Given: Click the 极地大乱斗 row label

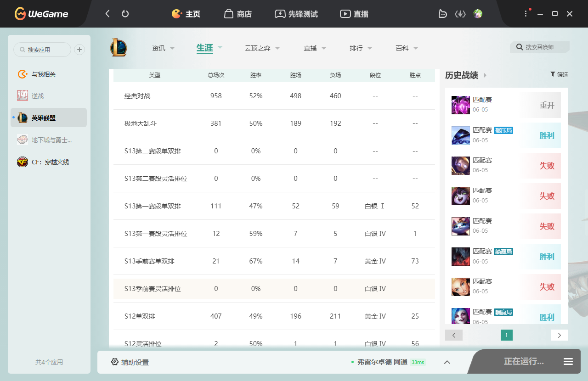Looking at the screenshot, I should click(141, 123).
